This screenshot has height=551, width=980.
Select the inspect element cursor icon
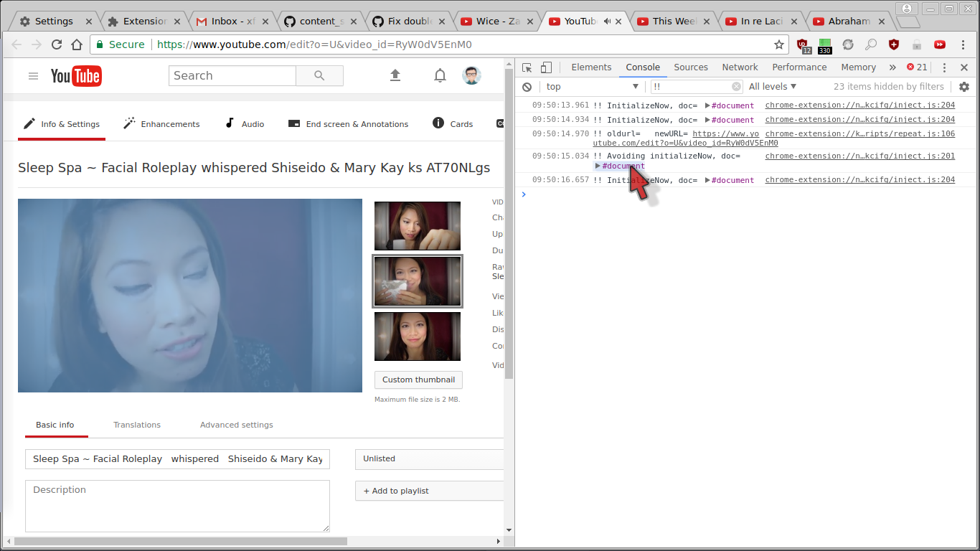click(528, 67)
